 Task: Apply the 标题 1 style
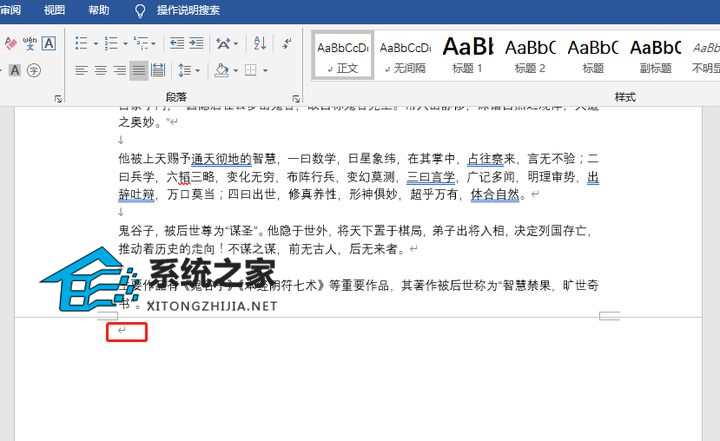point(468,55)
